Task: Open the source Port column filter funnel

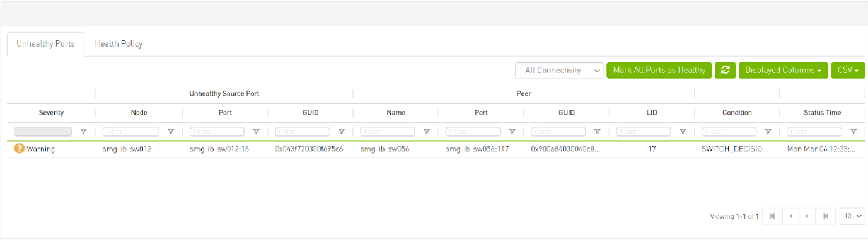Action: (256, 132)
